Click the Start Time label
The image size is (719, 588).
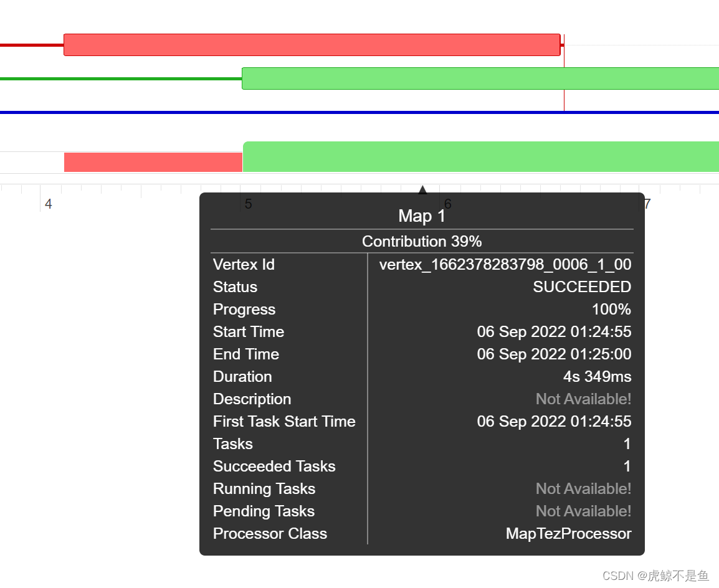point(249,332)
